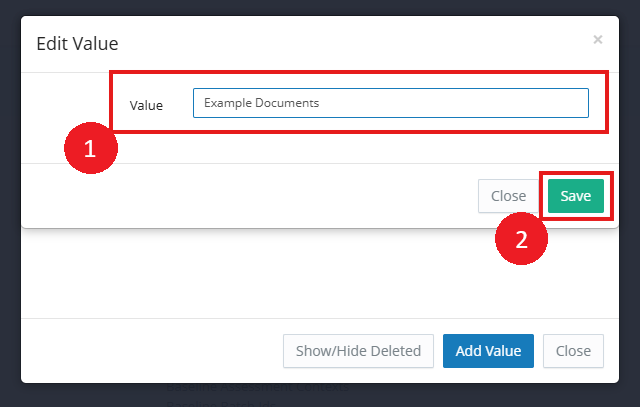Image resolution: width=640 pixels, height=407 pixels.
Task: Click empty header space right of "Edit Value"
Action: pos(350,44)
